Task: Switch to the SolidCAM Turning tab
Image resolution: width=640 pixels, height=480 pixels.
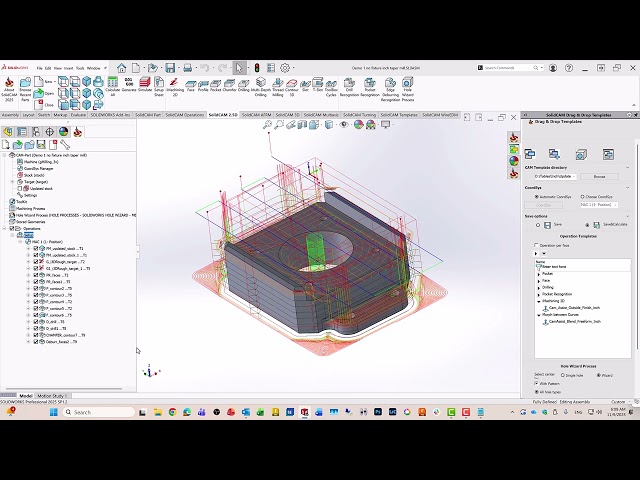Action: click(x=360, y=115)
